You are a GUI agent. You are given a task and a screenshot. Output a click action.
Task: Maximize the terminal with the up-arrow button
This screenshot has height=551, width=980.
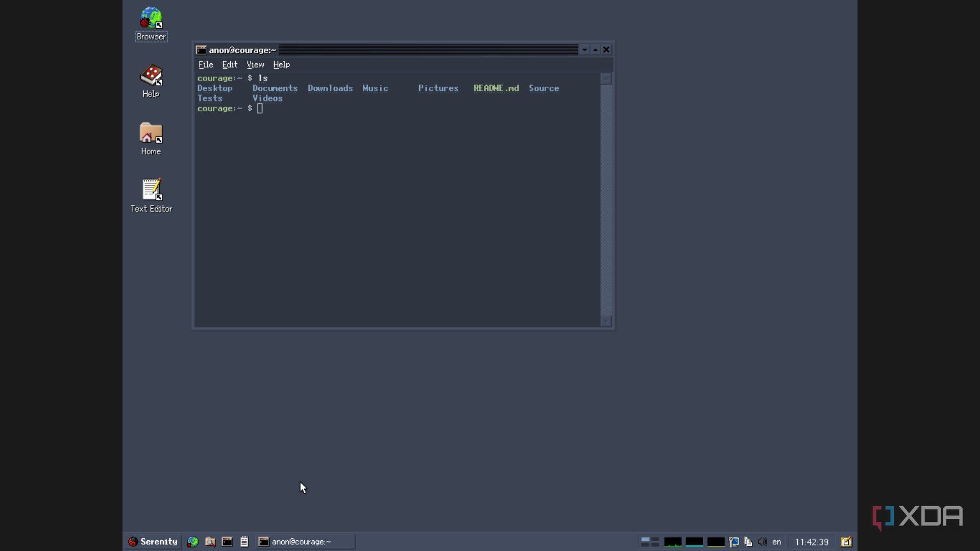pos(595,50)
